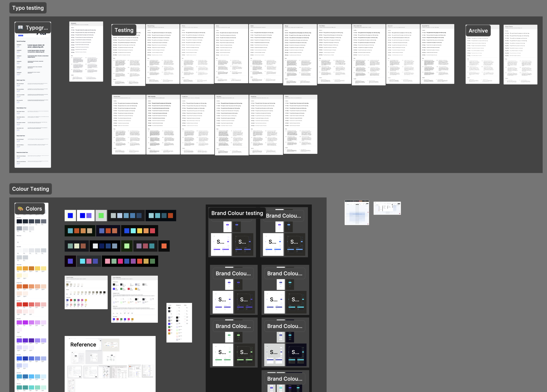Open the Helvetica Neue type specimen frame
Viewport: 547px width, 392px height.
pyautogui.click(x=129, y=124)
